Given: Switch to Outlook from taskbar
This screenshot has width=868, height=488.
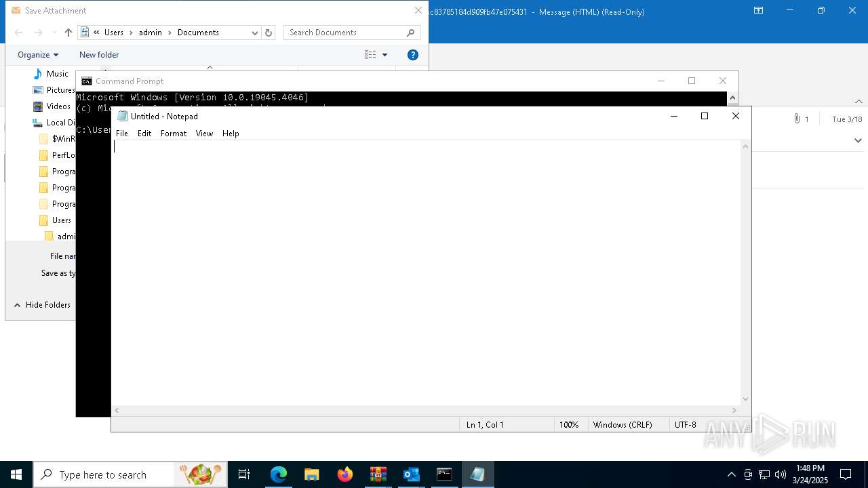Looking at the screenshot, I should pos(412,474).
